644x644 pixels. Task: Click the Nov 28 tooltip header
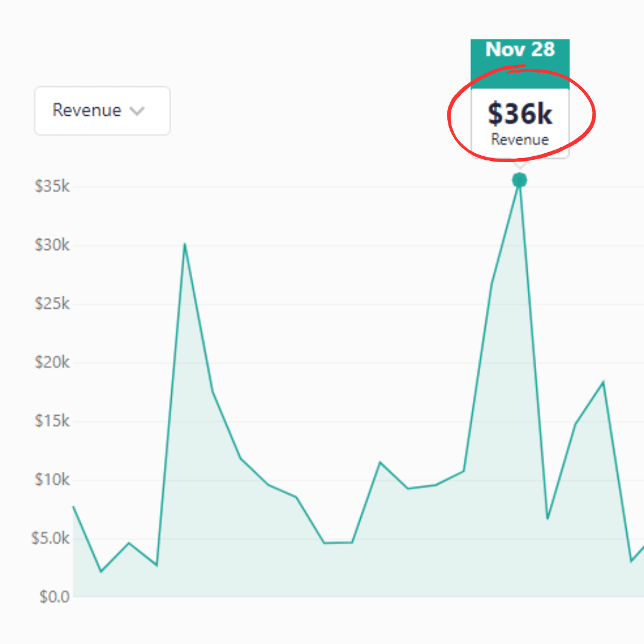click(520, 49)
